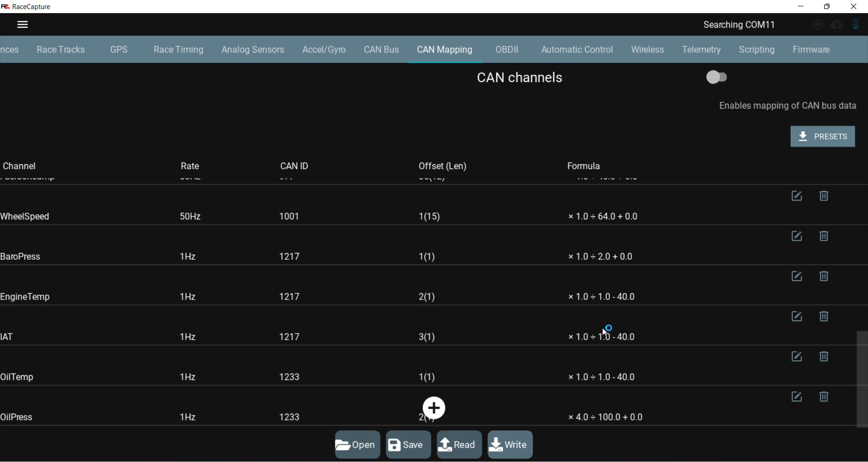Click the GPS status icon in header
Image resolution: width=868 pixels, height=462 pixels.
[818, 25]
